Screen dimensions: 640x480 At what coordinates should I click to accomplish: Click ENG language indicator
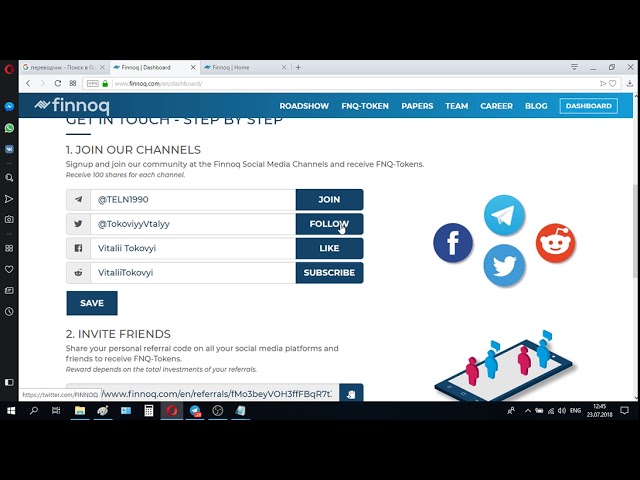click(576, 411)
